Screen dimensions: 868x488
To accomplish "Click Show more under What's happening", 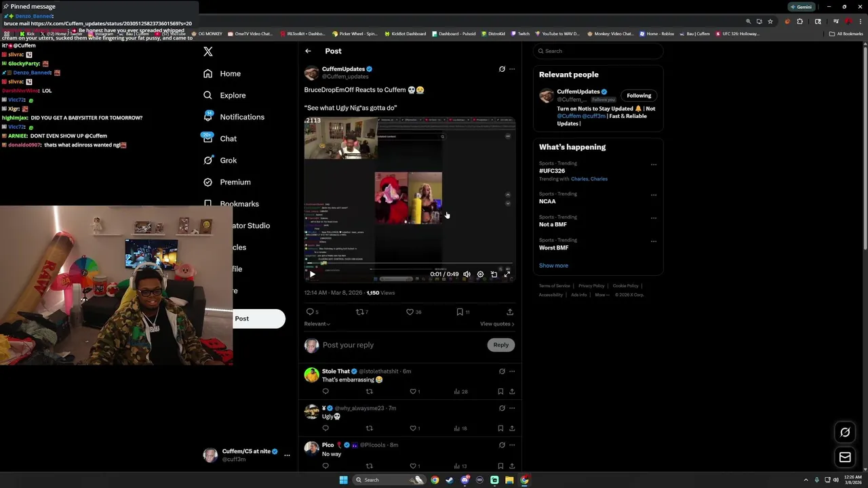I will [x=553, y=266].
